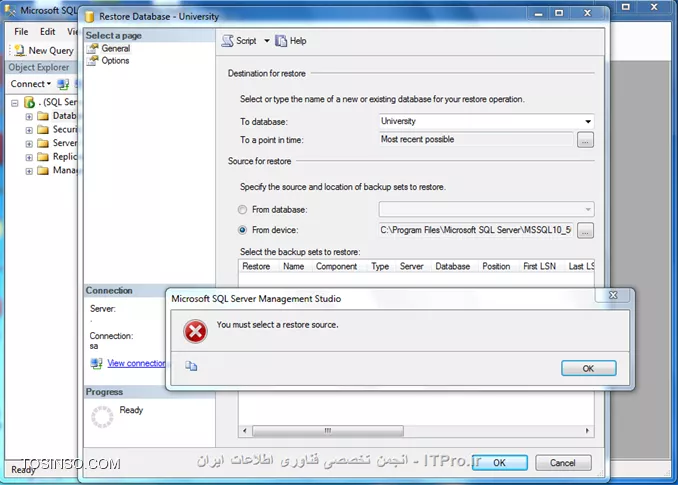Click the From device path field
Viewport: 678px width, 485px height.
476,230
